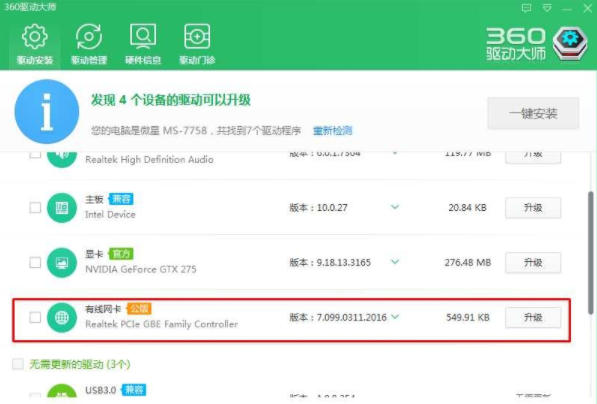Click 升级 for the 主板 Intel Device
Screen dimensions: 597x404
point(533,208)
